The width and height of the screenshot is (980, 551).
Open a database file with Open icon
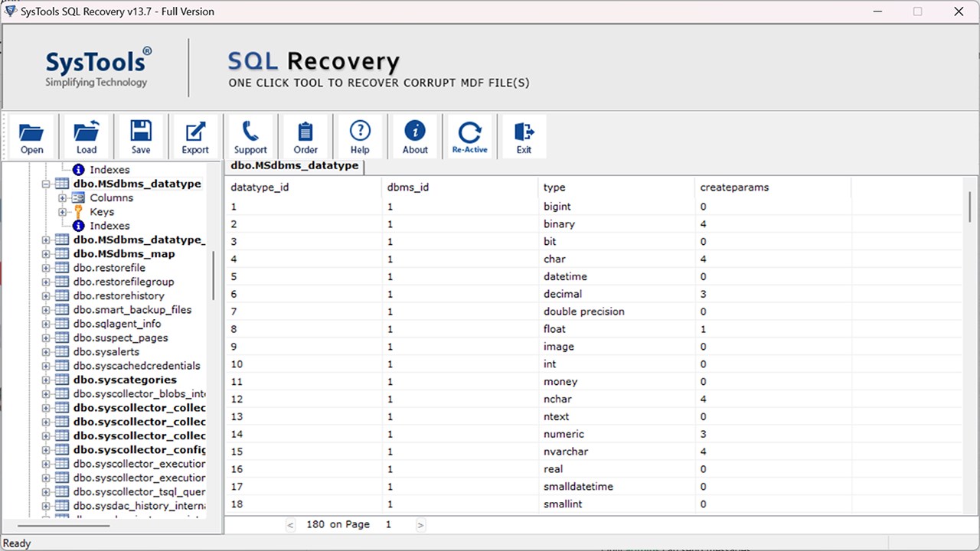coord(31,137)
